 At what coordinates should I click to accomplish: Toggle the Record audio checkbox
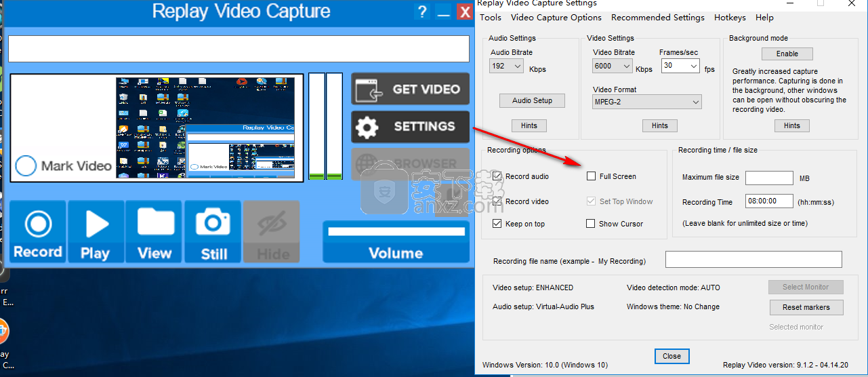point(498,176)
